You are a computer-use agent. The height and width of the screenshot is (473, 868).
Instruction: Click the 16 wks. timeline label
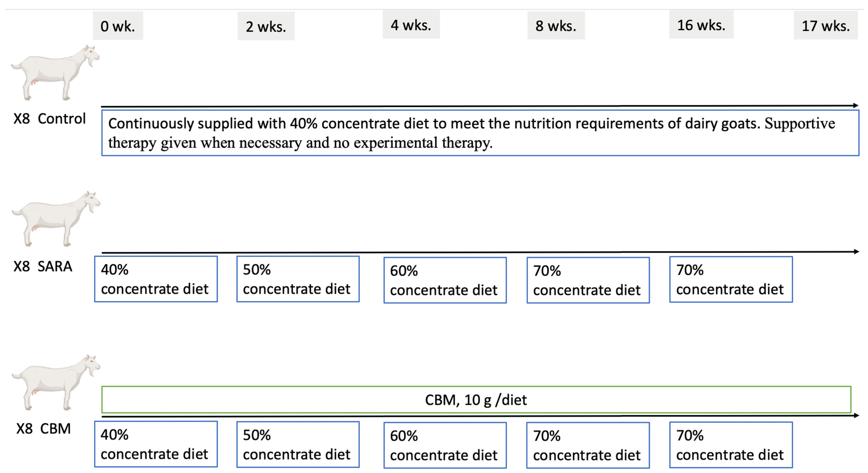point(701,25)
